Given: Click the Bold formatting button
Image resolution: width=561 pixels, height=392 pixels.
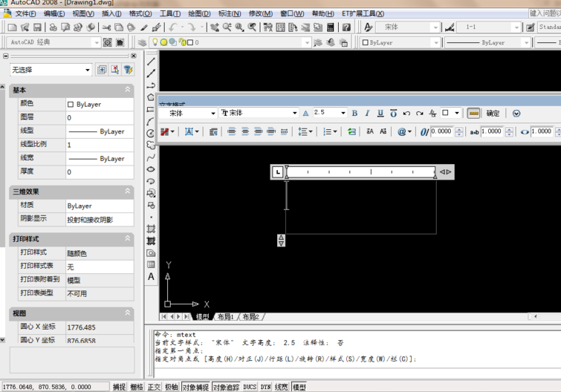Looking at the screenshot, I should [354, 114].
